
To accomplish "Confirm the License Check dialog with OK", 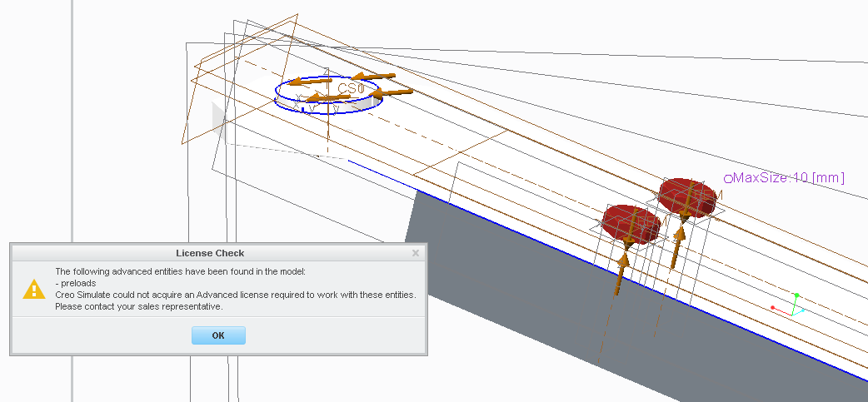I will click(218, 335).
